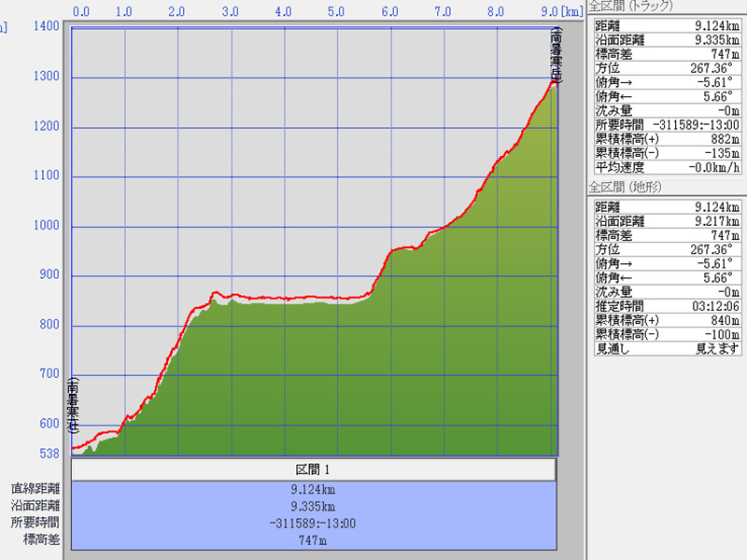Click terrain 沿面距離 value 9.217km

coord(716,222)
